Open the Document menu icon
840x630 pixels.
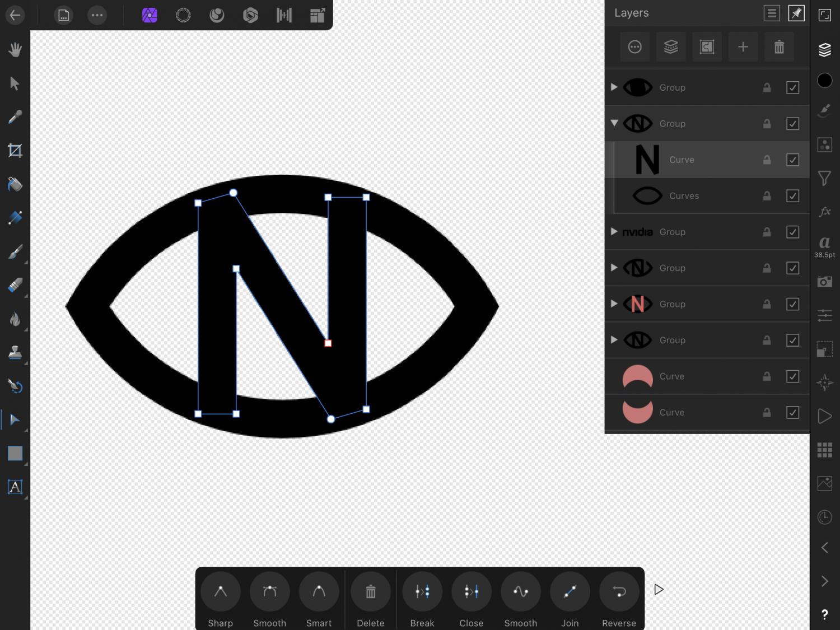64,15
